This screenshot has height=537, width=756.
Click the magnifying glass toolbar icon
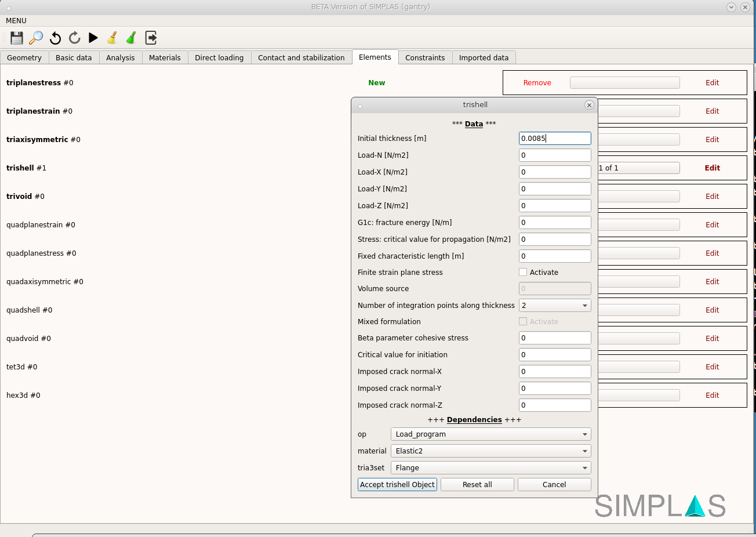[x=36, y=38]
